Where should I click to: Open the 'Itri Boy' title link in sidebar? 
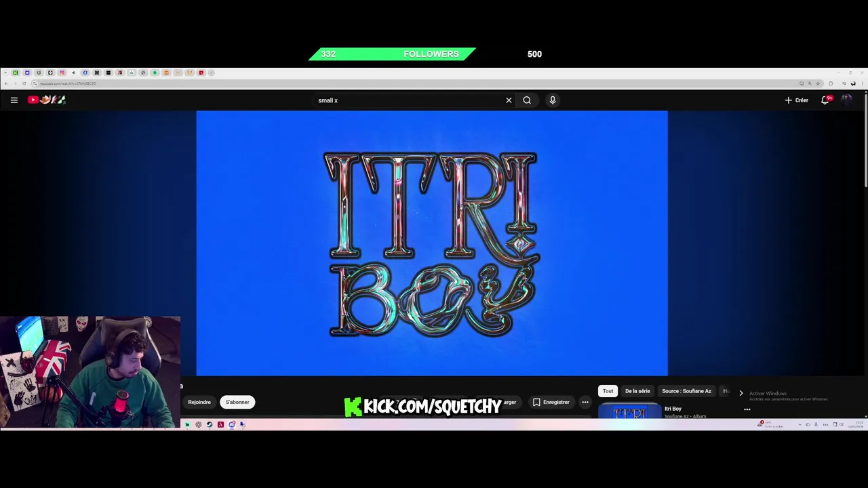(673, 409)
